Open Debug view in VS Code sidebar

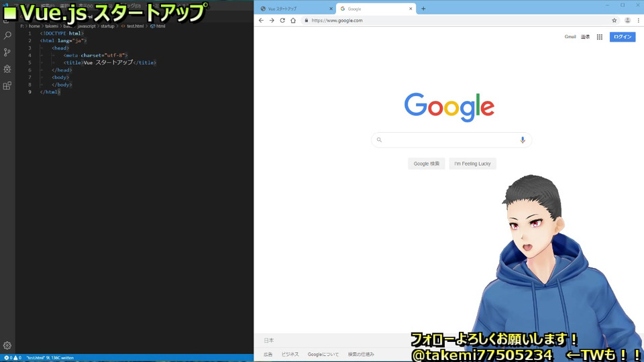tap(7, 69)
